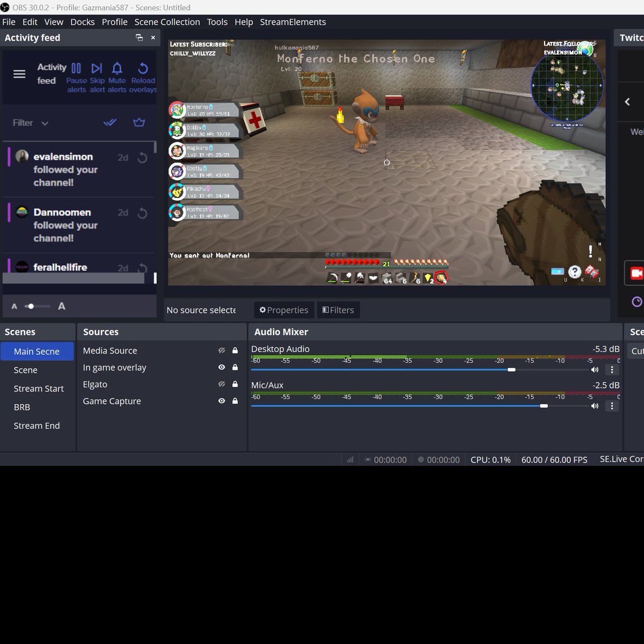Toggle Media Source visibility

222,350
